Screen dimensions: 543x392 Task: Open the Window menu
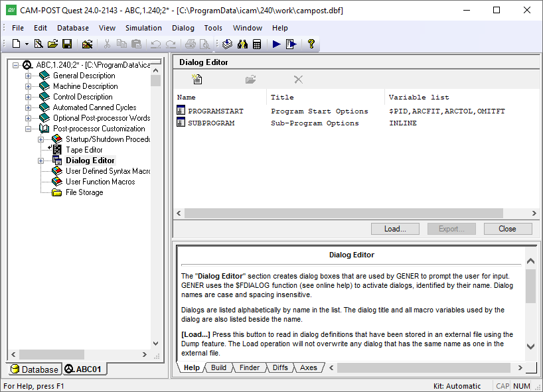click(x=248, y=28)
